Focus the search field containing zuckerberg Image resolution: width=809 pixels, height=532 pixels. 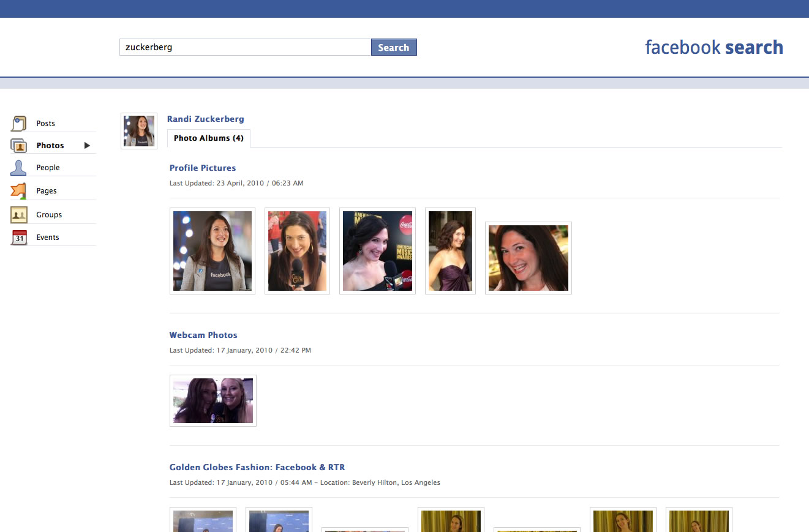point(246,47)
